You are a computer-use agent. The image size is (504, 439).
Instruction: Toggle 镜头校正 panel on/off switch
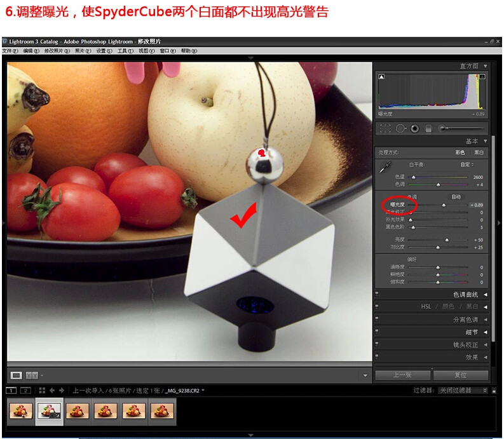(377, 344)
